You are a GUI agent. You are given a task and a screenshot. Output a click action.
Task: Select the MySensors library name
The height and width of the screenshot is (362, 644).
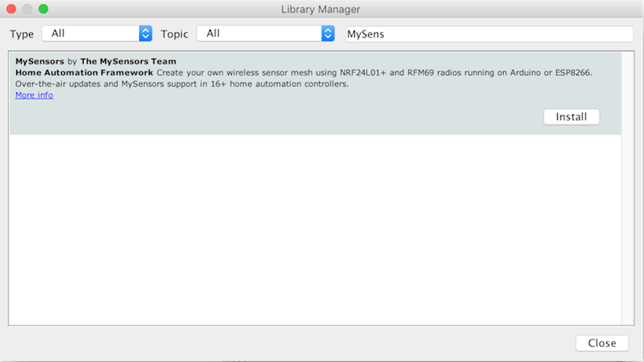click(40, 61)
